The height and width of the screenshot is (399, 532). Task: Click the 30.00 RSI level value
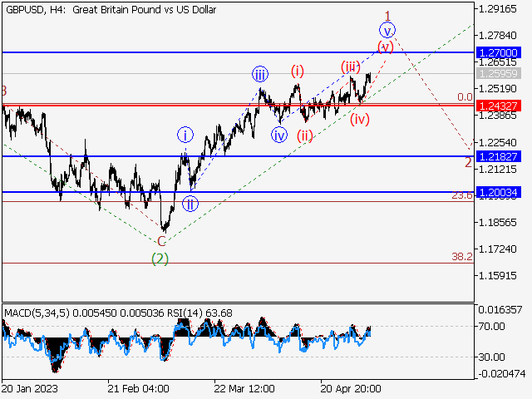coord(491,357)
